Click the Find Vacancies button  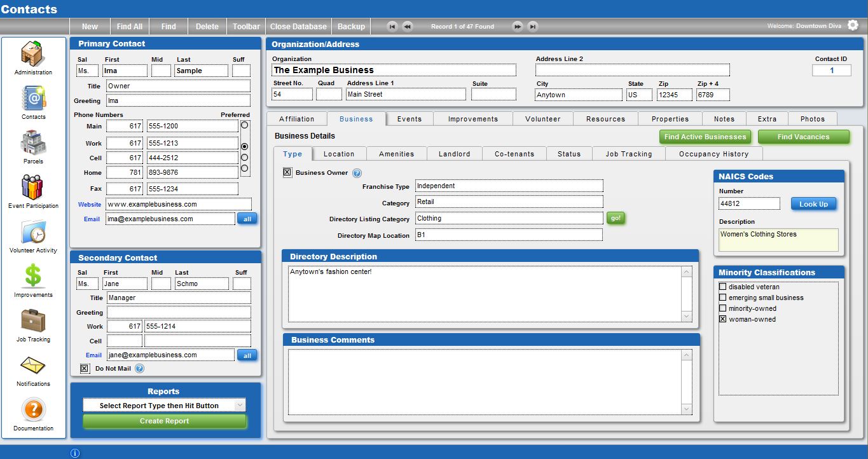coord(803,137)
